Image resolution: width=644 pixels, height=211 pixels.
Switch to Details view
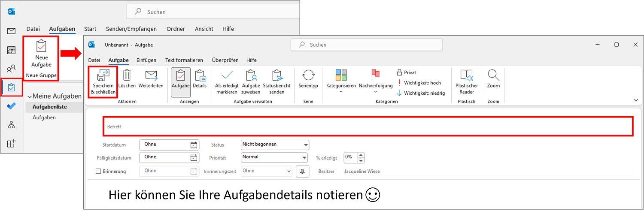pyautogui.click(x=200, y=78)
